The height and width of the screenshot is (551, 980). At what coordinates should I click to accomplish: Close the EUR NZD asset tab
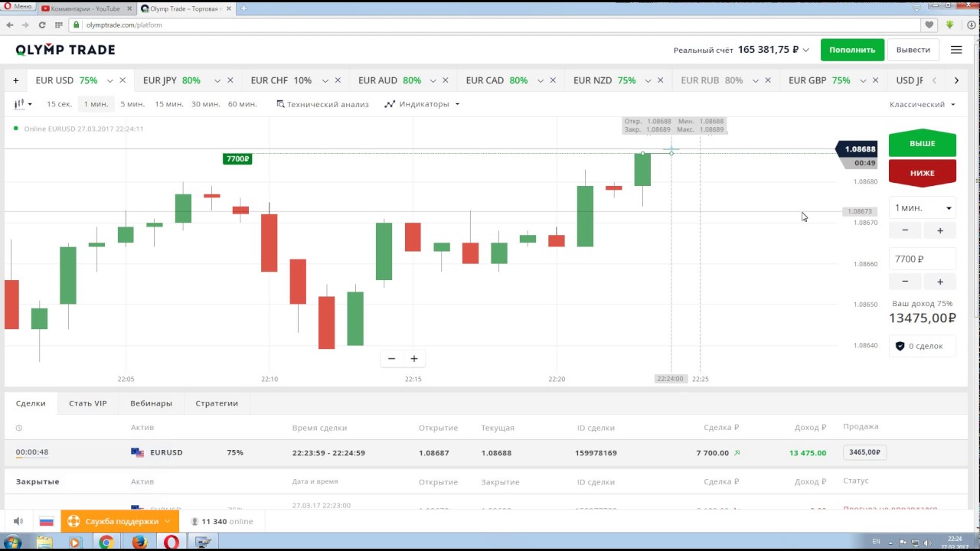point(660,80)
